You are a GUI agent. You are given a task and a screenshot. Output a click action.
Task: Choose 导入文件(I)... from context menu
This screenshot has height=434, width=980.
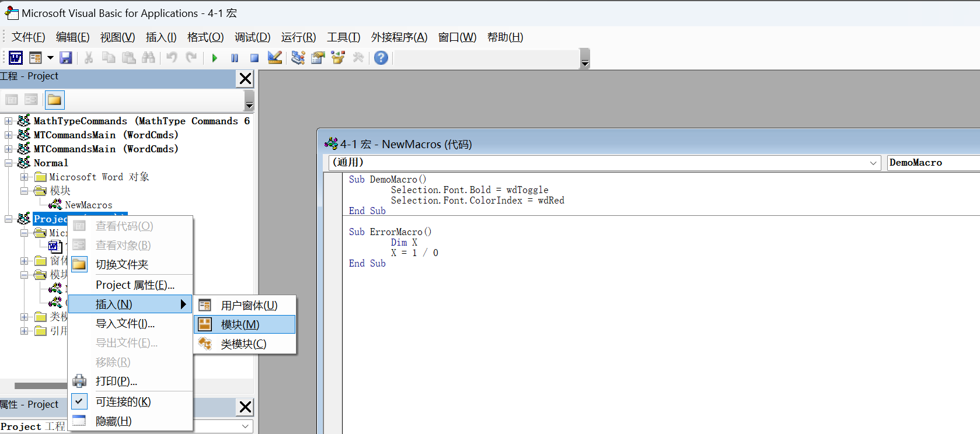(130, 324)
